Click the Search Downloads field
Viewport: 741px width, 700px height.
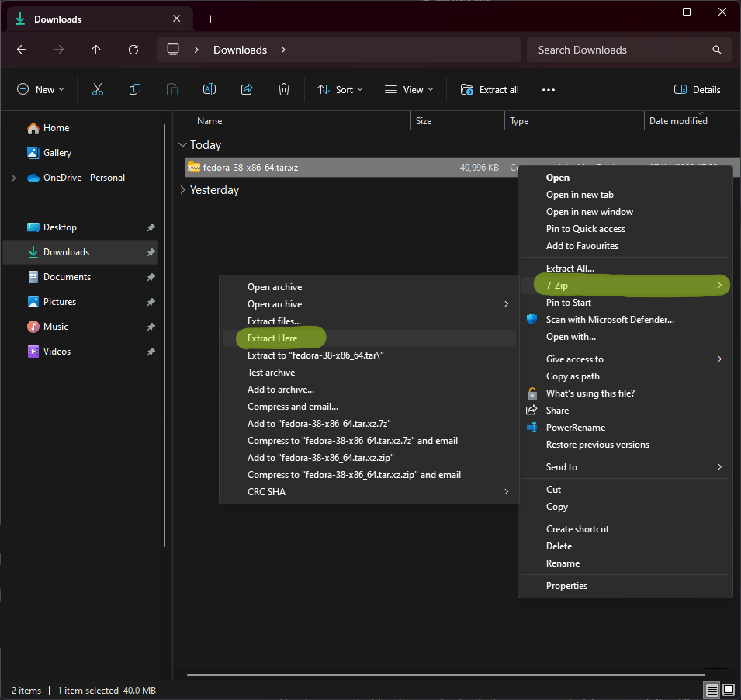621,50
